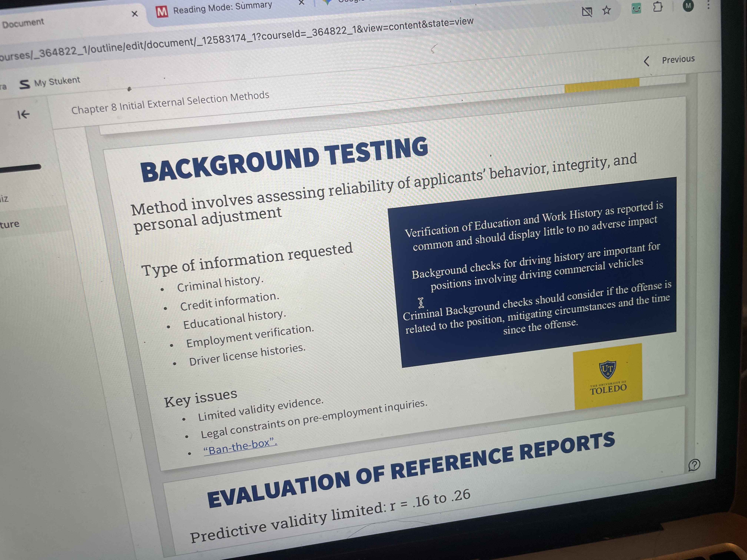The height and width of the screenshot is (560, 747).
Task: Close the Document tab
Action: point(135,14)
